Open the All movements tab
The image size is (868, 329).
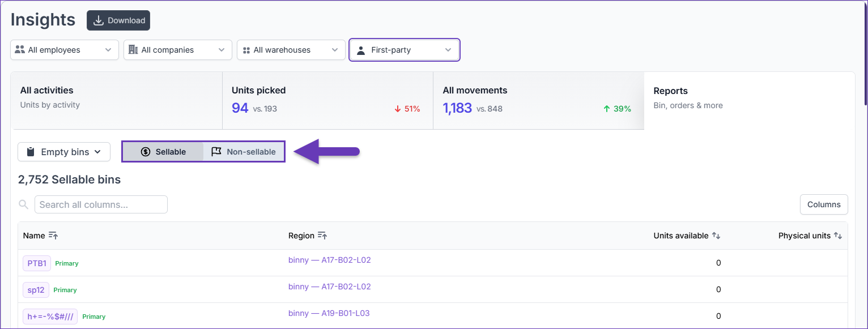(538, 100)
